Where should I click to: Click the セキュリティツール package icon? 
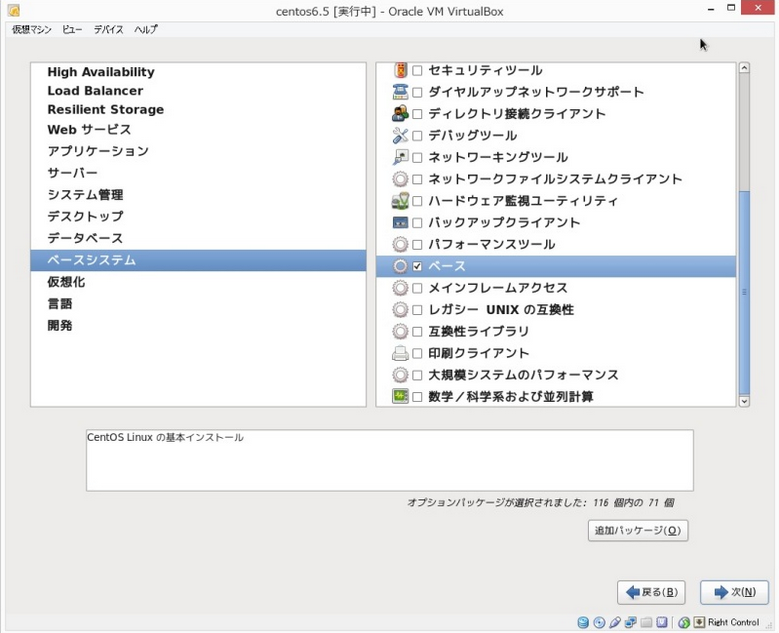point(400,70)
